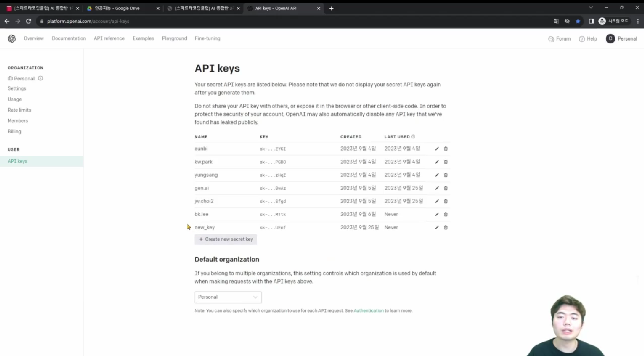Bookmark this page with the star icon

[x=578, y=21]
